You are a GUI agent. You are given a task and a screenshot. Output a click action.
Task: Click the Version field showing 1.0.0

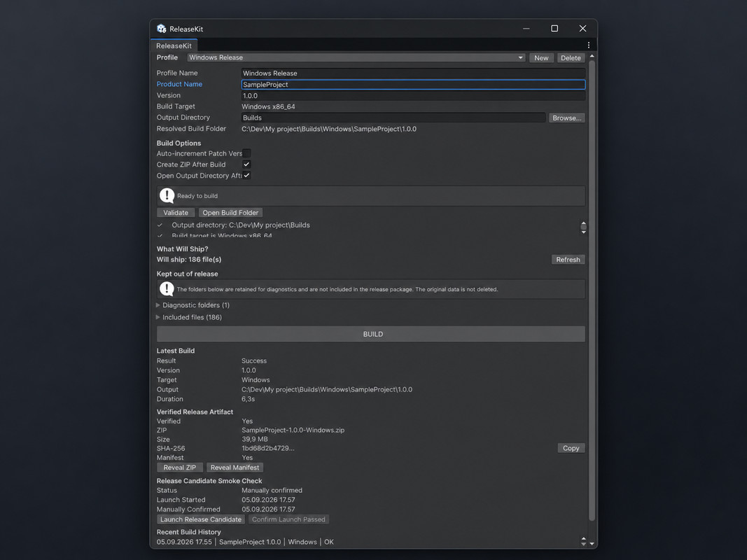click(413, 96)
